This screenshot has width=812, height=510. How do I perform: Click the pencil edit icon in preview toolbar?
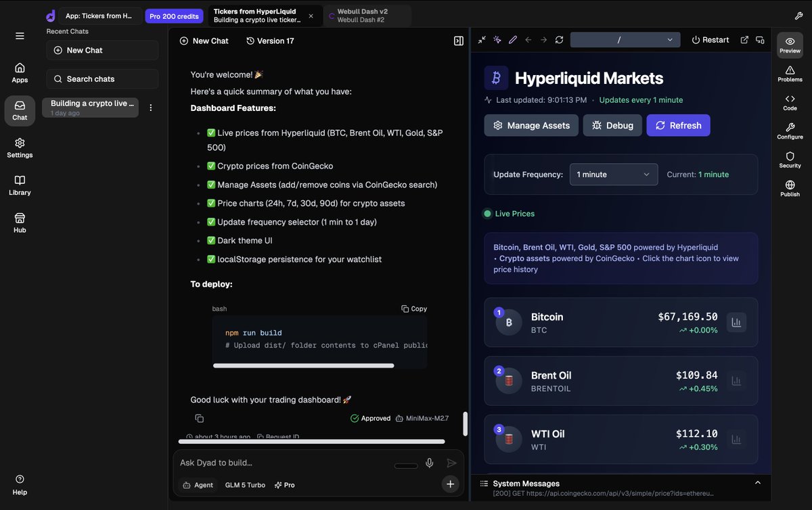tap(513, 40)
